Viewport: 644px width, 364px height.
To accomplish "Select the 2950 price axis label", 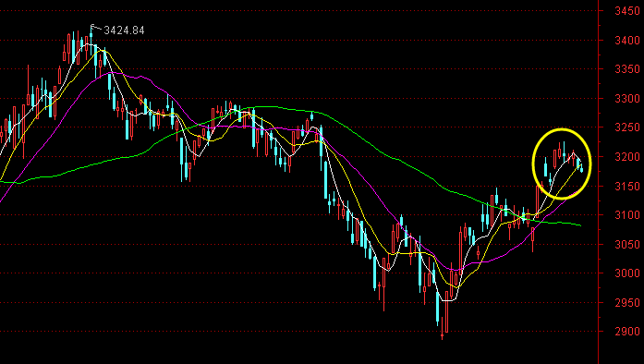I will tap(627, 303).
